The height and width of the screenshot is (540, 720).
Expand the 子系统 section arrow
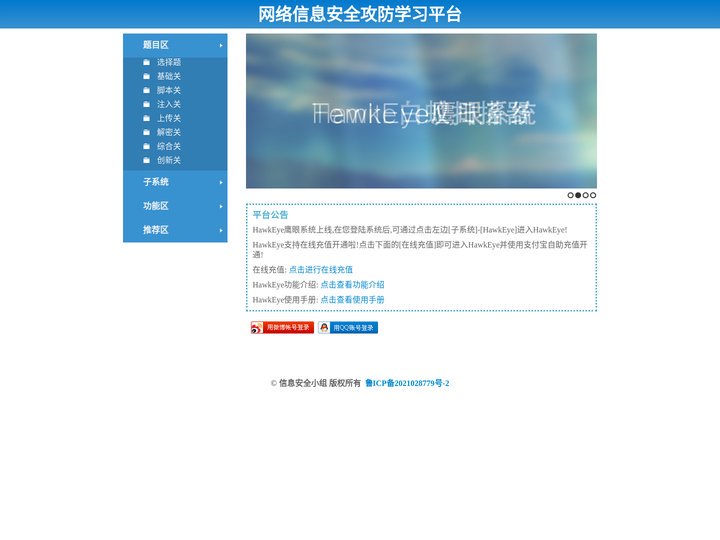(x=221, y=182)
